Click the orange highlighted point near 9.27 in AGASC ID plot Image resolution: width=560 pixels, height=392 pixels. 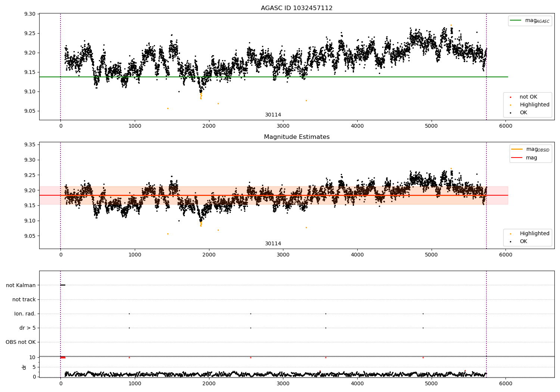(x=451, y=25)
